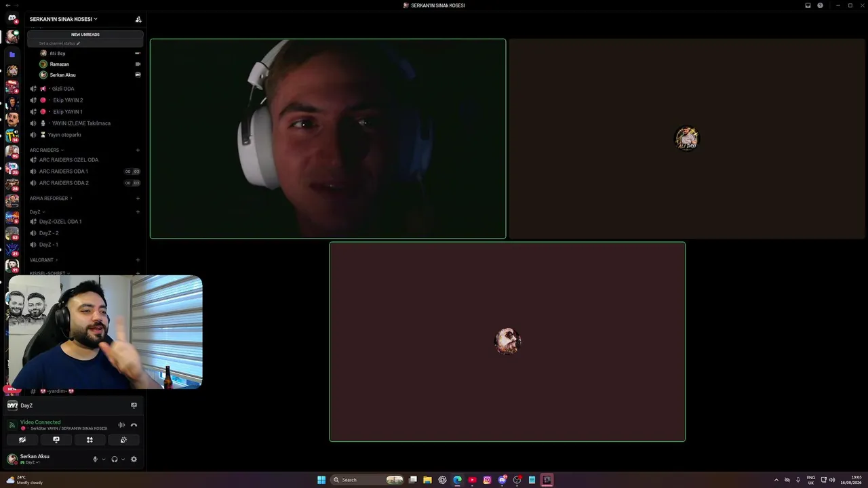Screen dimensions: 868x488
Task: Expand the ARMA REFORGER category
Action: point(51,199)
